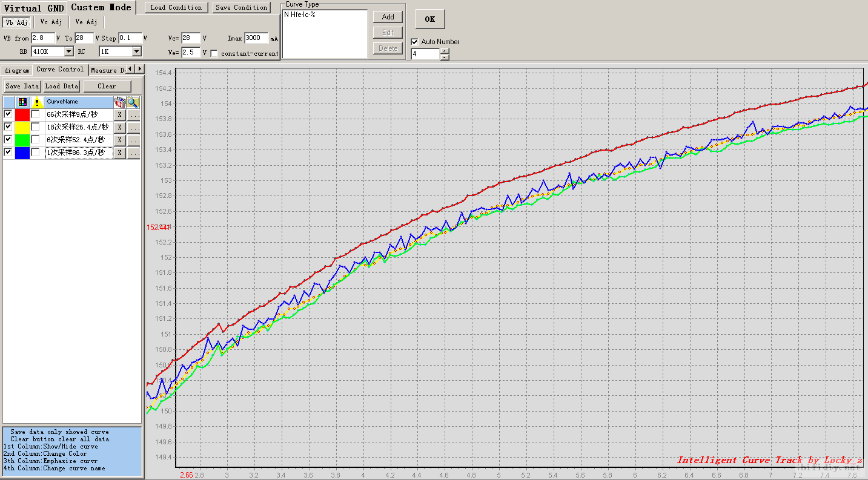868x480 pixels.
Task: Hide the green 6次采样52.4点/秒 curve
Action: (x=8, y=139)
